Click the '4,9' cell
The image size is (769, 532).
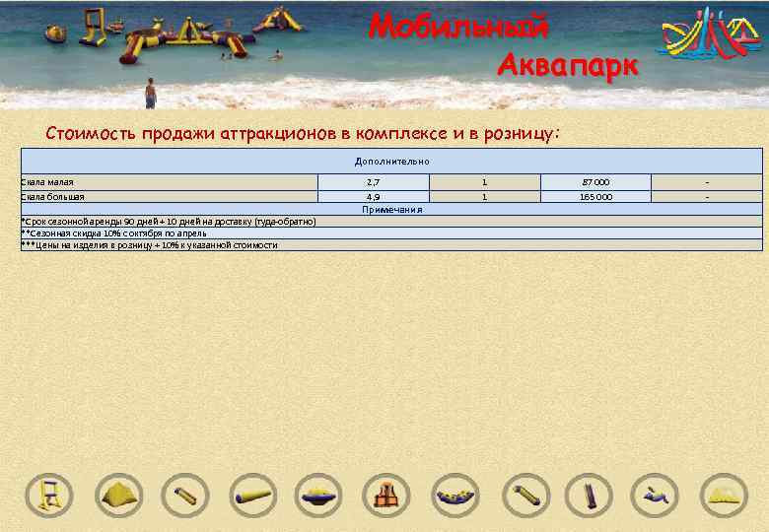click(374, 197)
